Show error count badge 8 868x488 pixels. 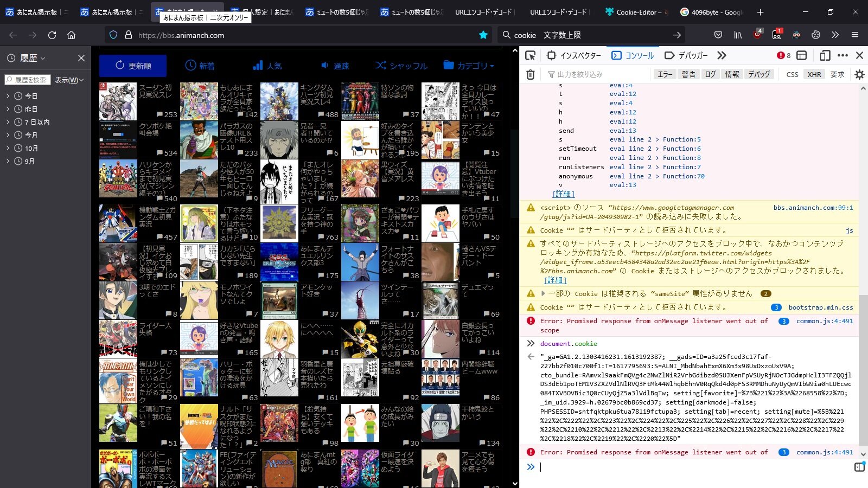(783, 55)
